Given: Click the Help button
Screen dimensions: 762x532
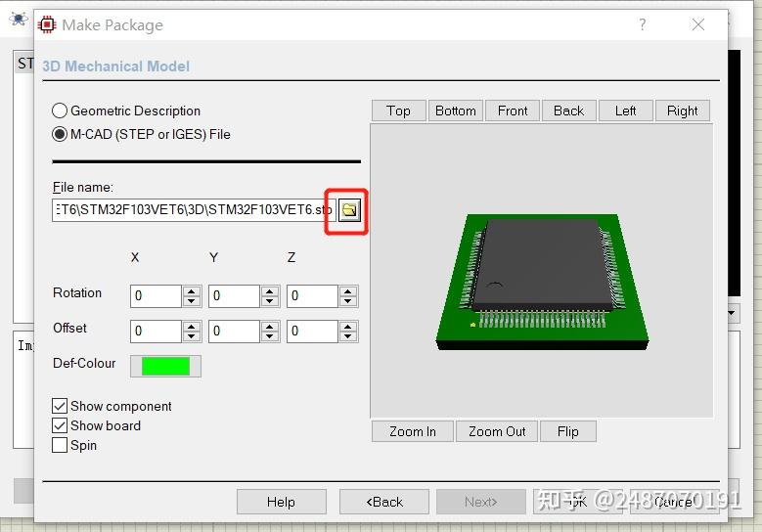Looking at the screenshot, I should click(282, 502).
